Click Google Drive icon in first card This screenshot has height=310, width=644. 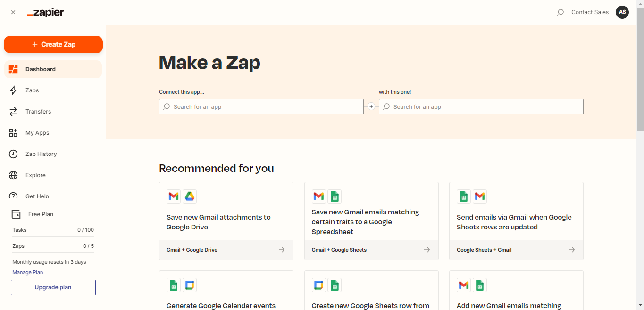click(x=190, y=196)
